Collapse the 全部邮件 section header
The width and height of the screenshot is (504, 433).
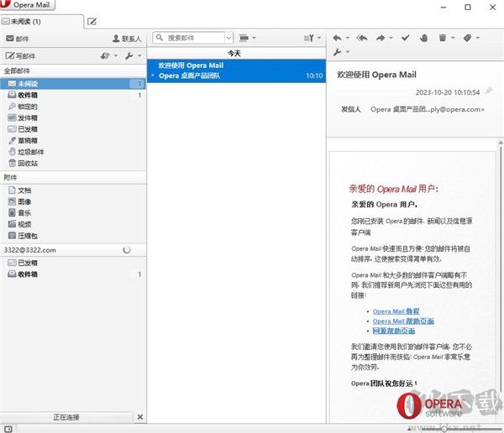[x=73, y=70]
